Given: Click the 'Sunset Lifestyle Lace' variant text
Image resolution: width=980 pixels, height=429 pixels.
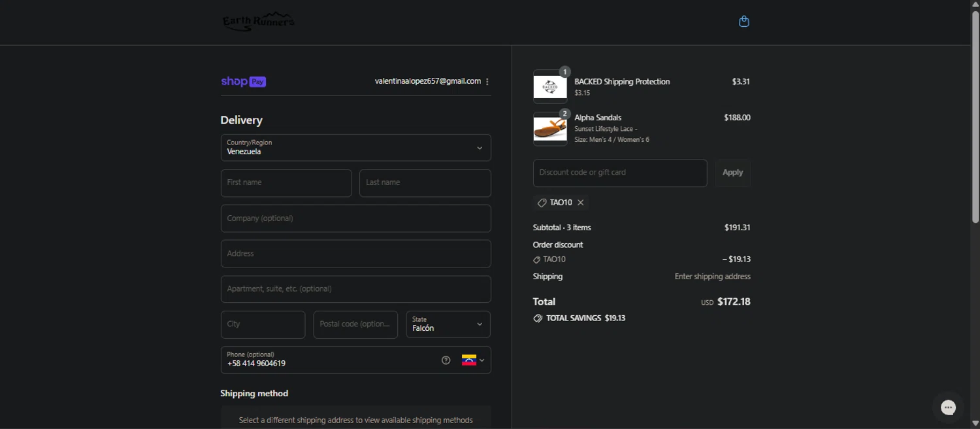Looking at the screenshot, I should tap(606, 129).
